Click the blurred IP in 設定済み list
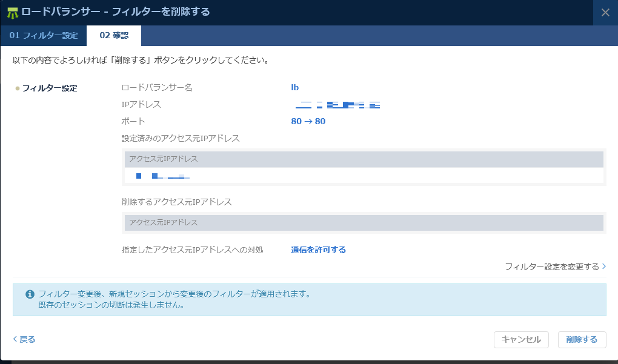The height and width of the screenshot is (364, 618). 159,176
